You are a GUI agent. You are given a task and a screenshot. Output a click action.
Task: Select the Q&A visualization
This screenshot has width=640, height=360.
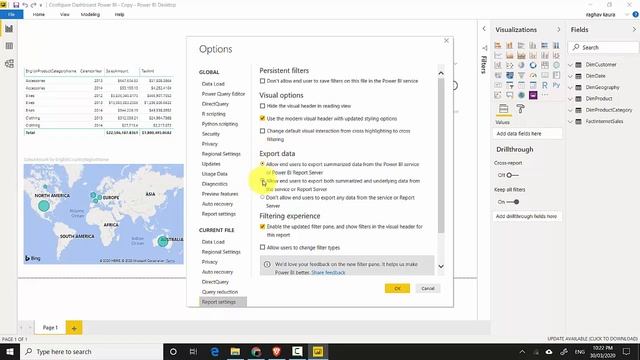coord(510,95)
